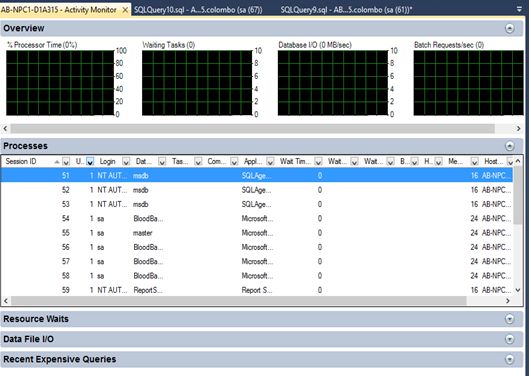Image resolution: width=531 pixels, height=376 pixels.
Task: Click SQLAge... application cell in row 52
Action: [x=256, y=190]
